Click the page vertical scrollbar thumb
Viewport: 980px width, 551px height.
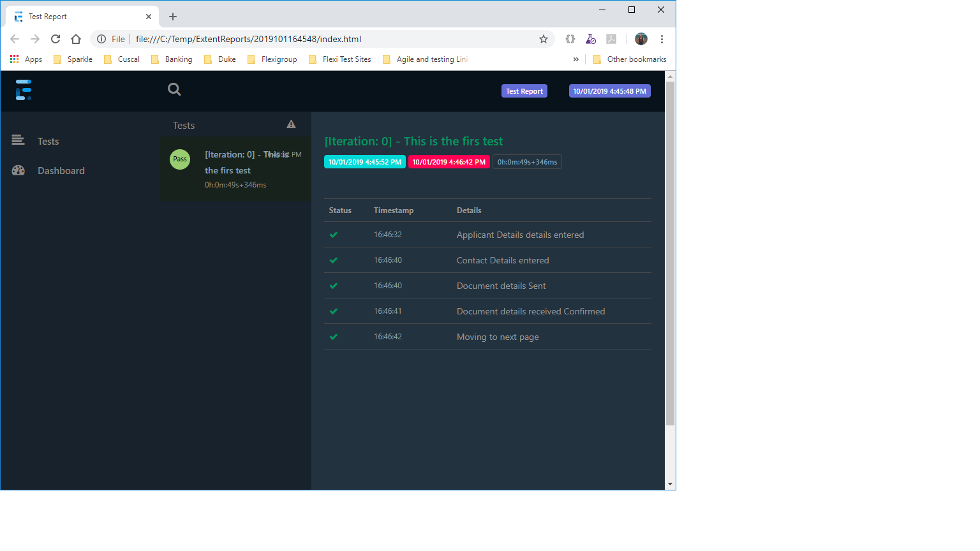point(670,253)
